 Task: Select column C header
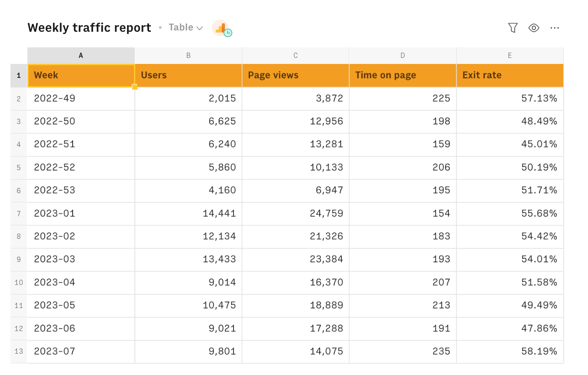pos(295,56)
